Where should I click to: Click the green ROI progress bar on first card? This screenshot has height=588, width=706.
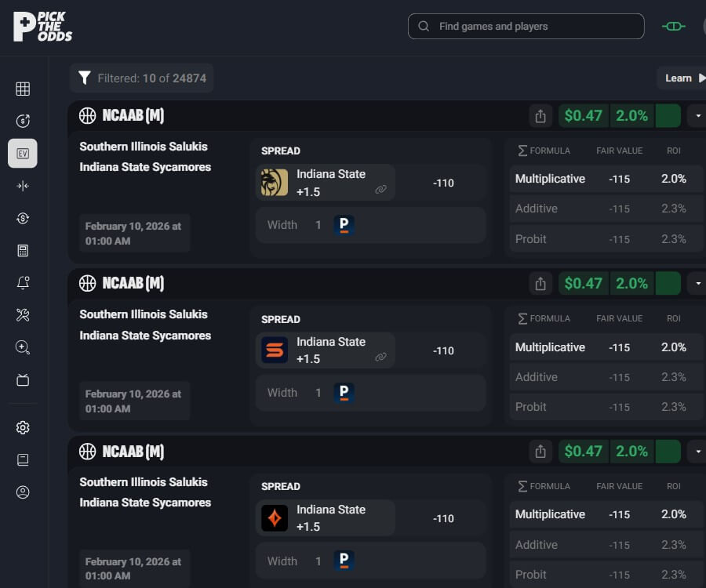(x=668, y=115)
